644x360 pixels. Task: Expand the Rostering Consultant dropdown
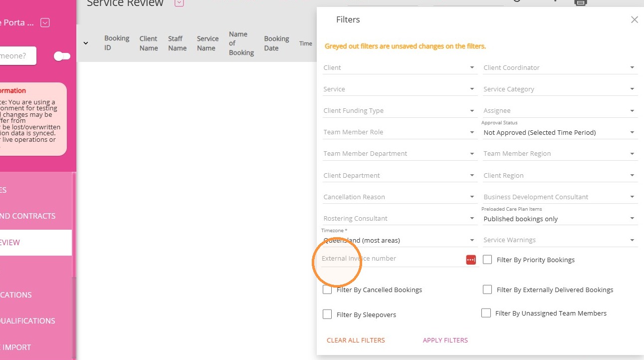click(400, 218)
